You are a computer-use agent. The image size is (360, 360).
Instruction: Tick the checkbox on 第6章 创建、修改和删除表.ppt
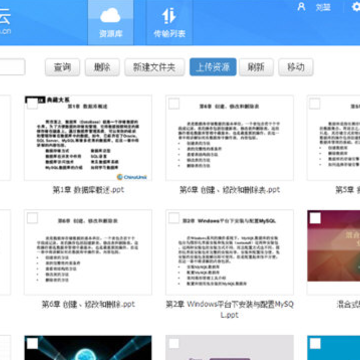[x=174, y=104]
